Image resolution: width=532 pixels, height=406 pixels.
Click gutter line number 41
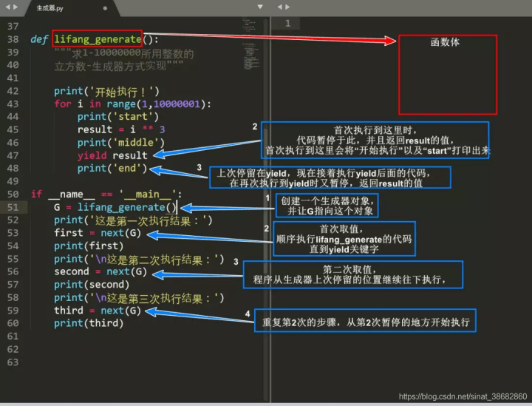[x=13, y=78]
